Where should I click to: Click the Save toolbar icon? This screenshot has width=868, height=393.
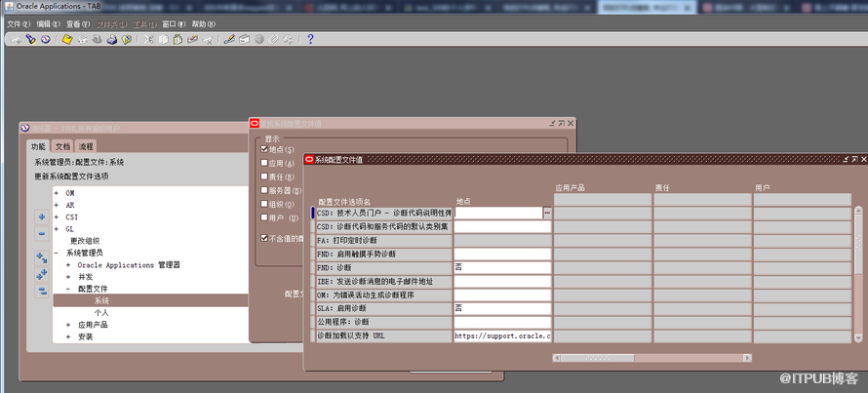point(67,40)
